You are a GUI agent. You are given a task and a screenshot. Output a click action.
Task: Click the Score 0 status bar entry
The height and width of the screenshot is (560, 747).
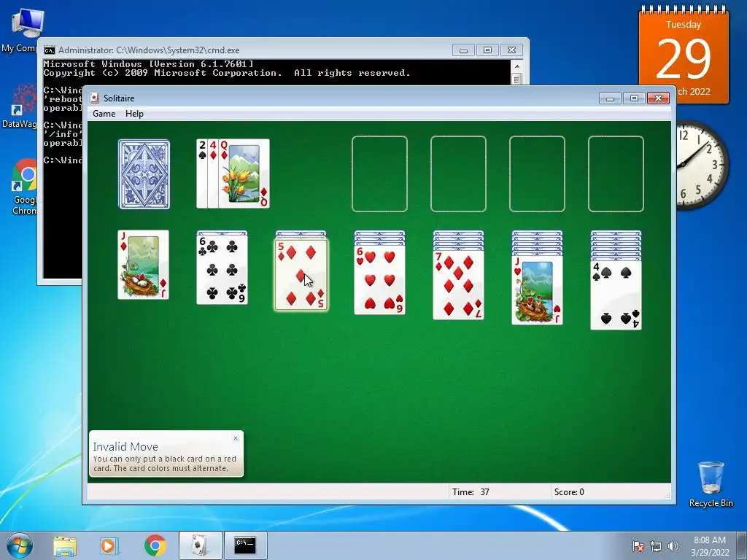(x=569, y=492)
